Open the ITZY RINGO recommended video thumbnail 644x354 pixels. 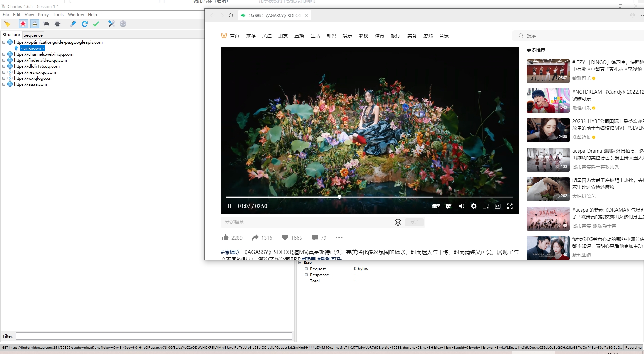pos(548,71)
